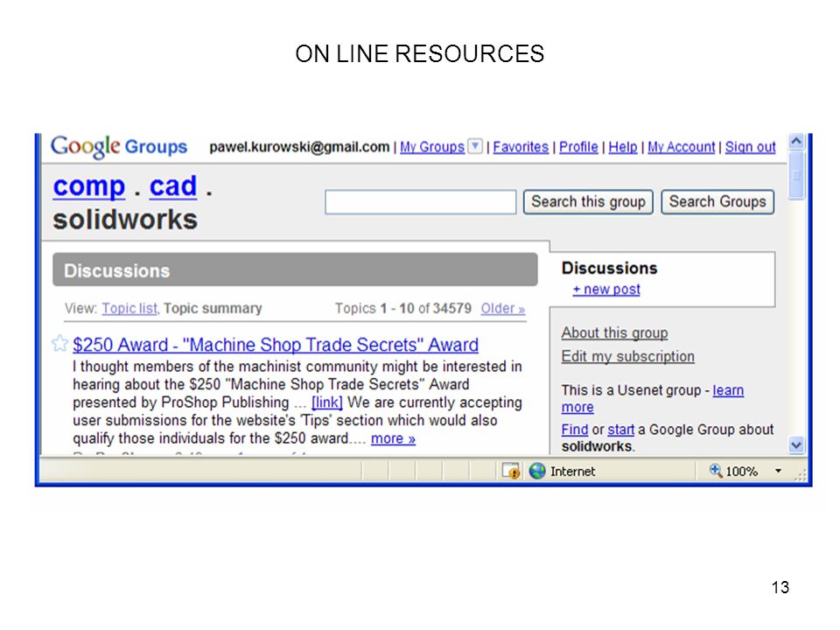Click the Find a Google Group link
Screen dimensions: 840x630
pyautogui.click(x=575, y=430)
